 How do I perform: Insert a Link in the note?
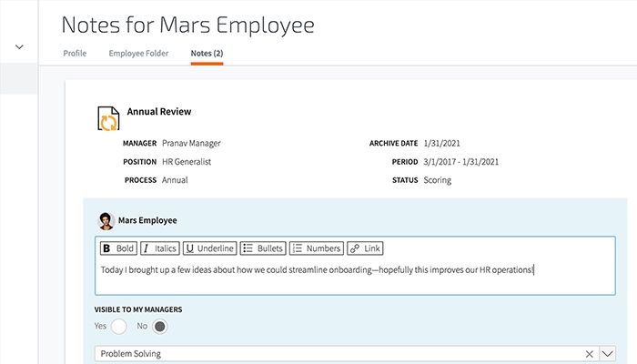365,248
